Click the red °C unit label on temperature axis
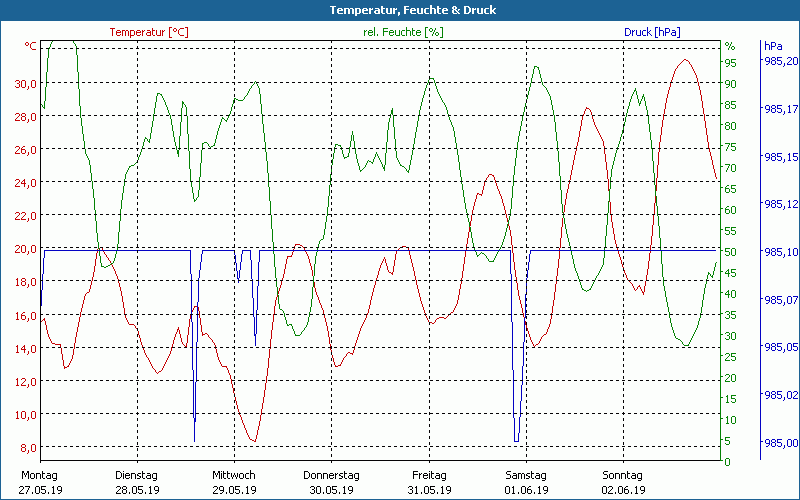This screenshot has width=800, height=500. tap(31, 46)
